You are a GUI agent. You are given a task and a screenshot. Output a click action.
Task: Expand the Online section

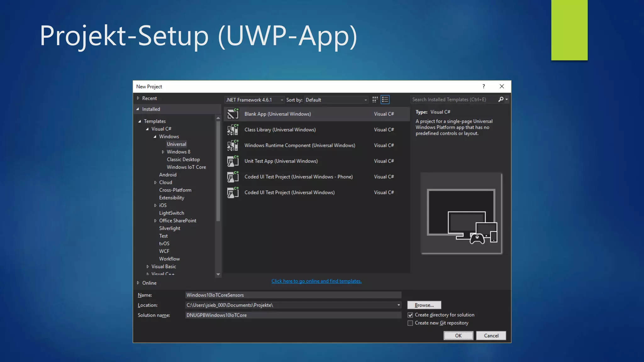(138, 283)
